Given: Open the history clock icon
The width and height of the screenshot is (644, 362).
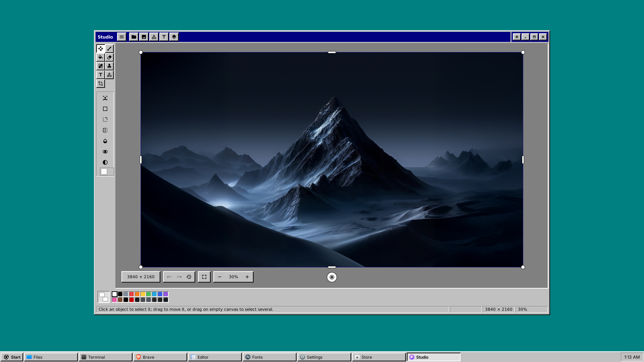Looking at the screenshot, I should point(189,277).
